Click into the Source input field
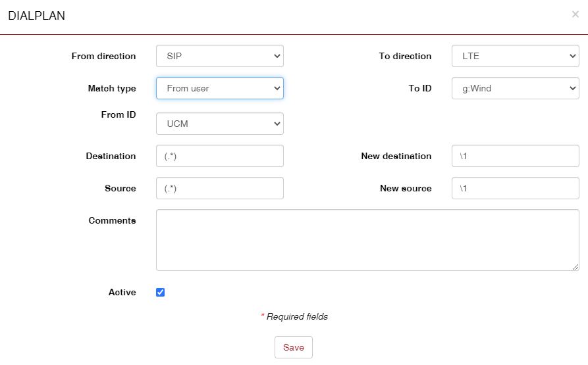Viewport: 588px width, 365px height. (219, 188)
